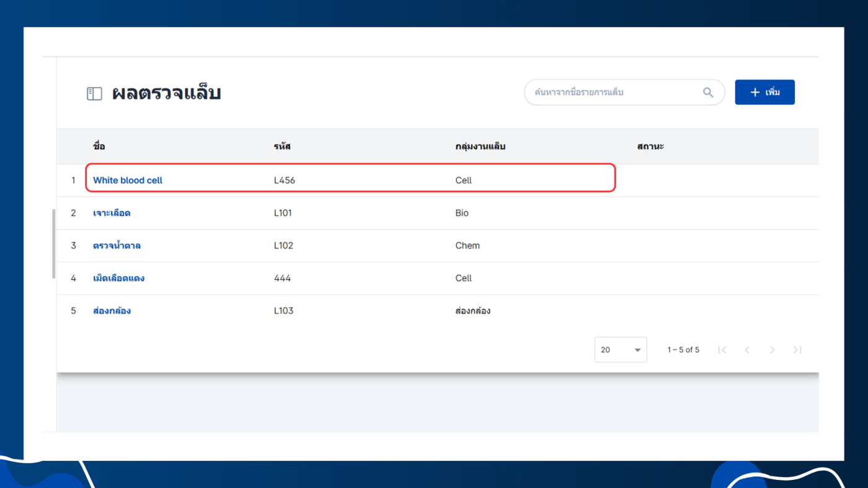Open the ตรวจน้ำตาล lab item
868x488 pixels.
[x=117, y=246]
